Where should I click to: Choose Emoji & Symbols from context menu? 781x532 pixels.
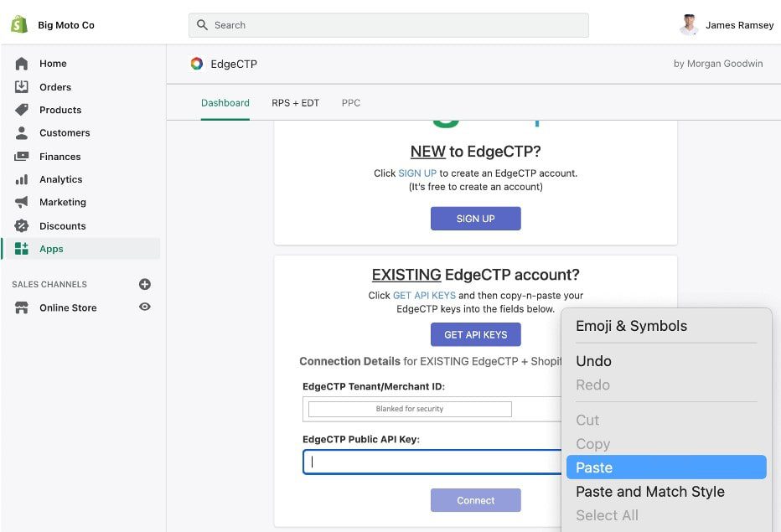coord(666,326)
